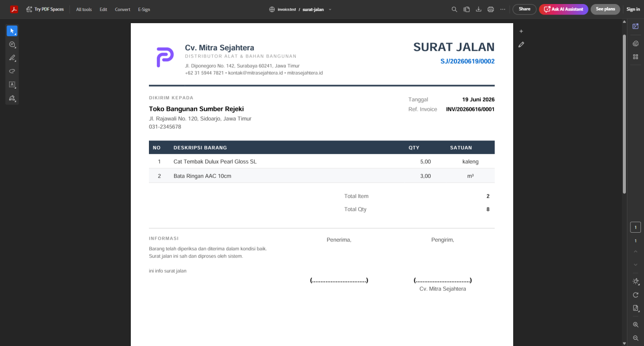Viewport: 644px width, 346px height.
Task: Click the vertical document scrollbar
Action: pyautogui.click(x=624, y=113)
